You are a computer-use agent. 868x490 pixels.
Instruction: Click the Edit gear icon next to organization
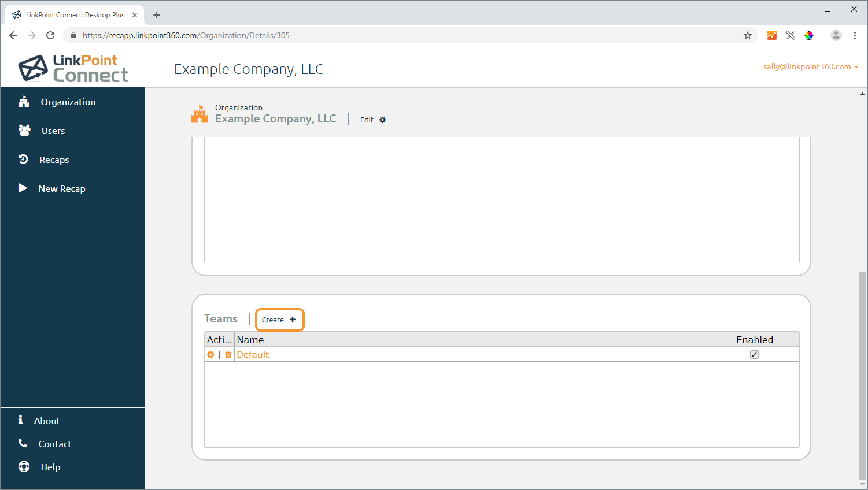382,120
